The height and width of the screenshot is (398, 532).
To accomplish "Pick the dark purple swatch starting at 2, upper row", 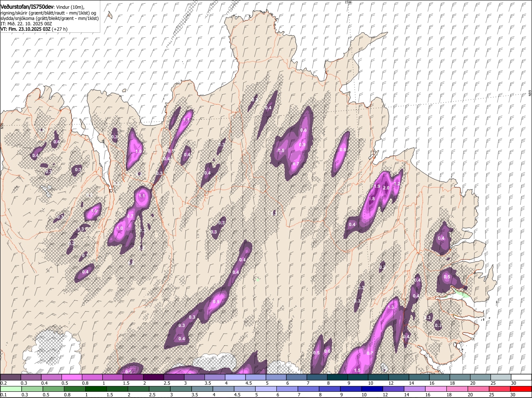I will (153, 377).
